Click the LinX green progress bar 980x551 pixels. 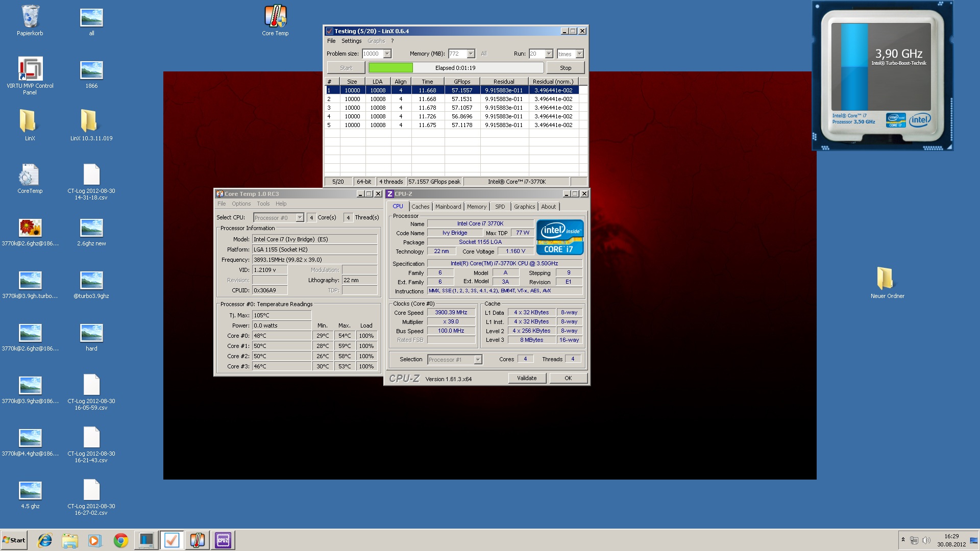coord(391,68)
